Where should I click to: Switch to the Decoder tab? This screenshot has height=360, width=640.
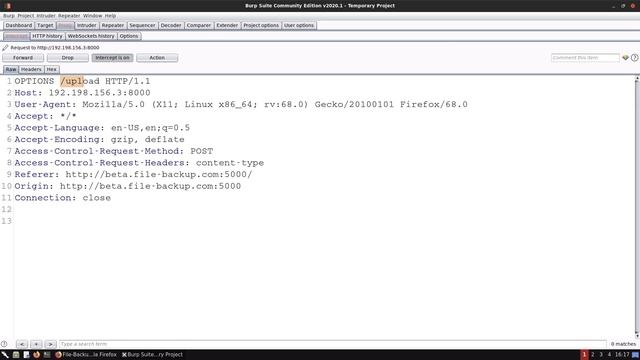click(x=171, y=25)
